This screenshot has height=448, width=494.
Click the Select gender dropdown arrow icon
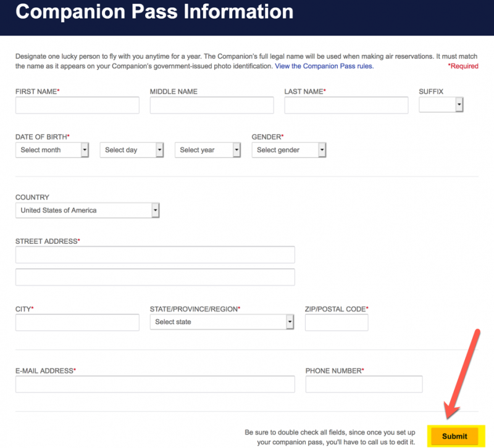coord(322,149)
